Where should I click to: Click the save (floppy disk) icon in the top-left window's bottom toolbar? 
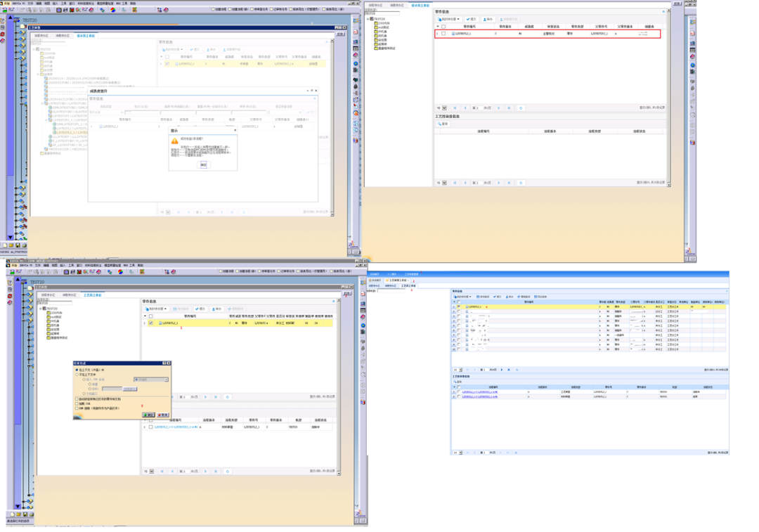click(18, 245)
